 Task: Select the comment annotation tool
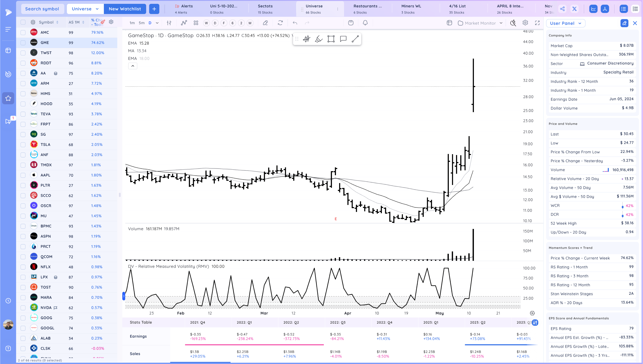coord(343,39)
